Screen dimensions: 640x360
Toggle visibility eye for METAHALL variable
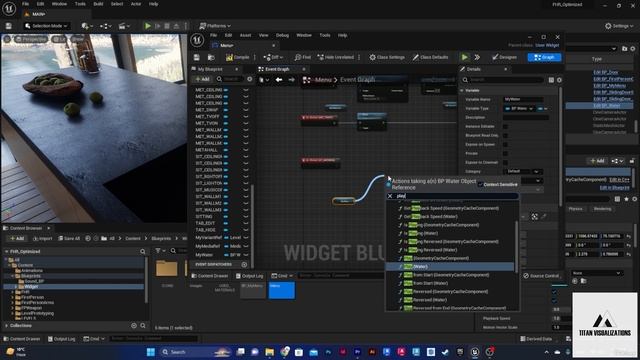click(246, 150)
